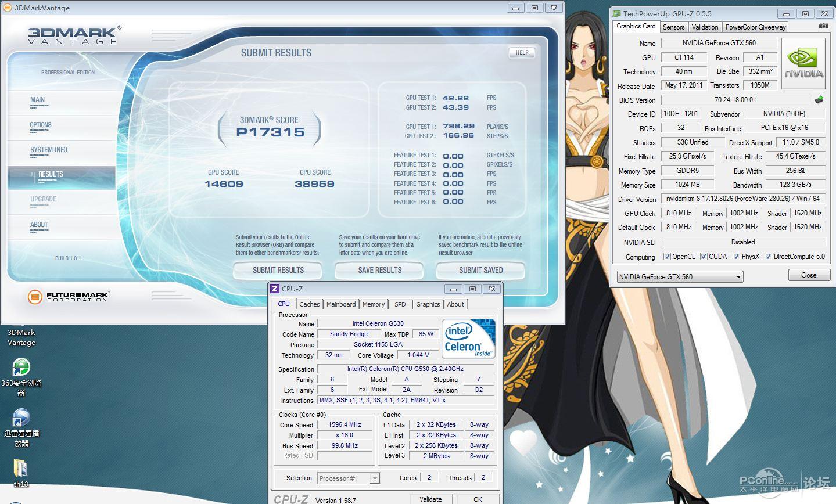Open the Xunlei player desktop shortcut
The image size is (836, 504).
[x=21, y=427]
